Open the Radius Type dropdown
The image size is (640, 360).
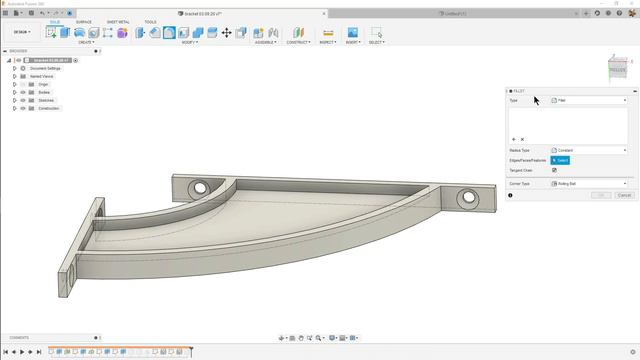589,150
